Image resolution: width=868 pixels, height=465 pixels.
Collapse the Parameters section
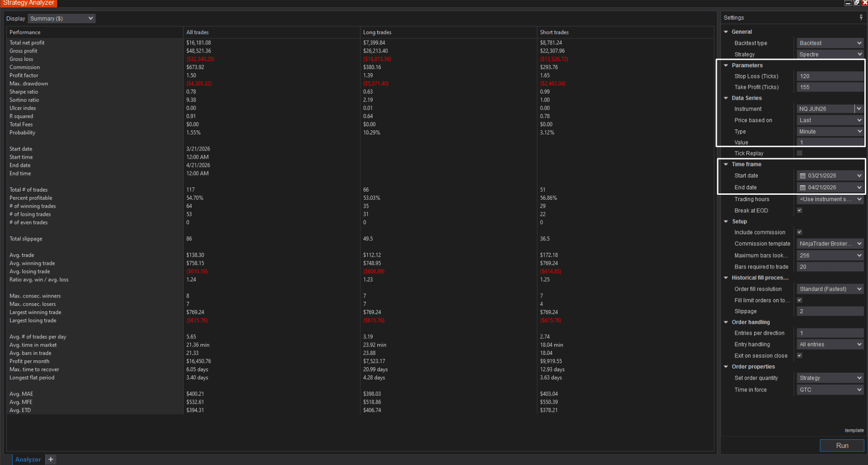tap(726, 65)
